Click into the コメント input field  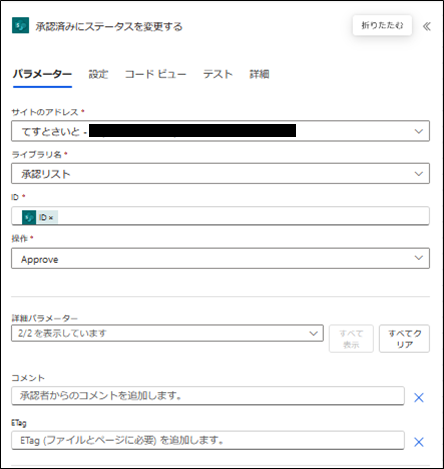click(208, 396)
